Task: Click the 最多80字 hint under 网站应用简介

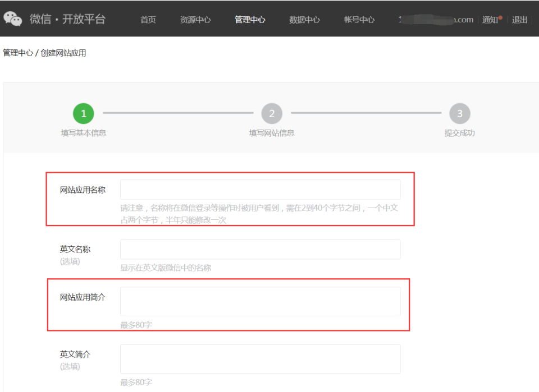Action: click(x=136, y=325)
